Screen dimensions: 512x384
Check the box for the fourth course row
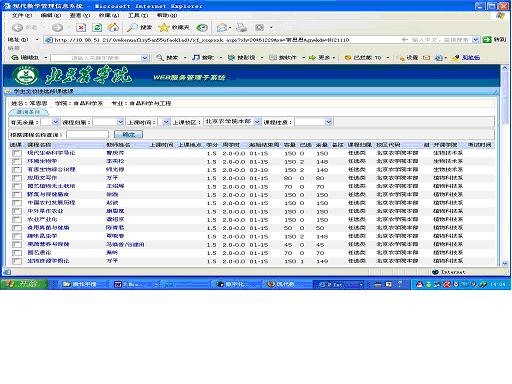[17, 178]
